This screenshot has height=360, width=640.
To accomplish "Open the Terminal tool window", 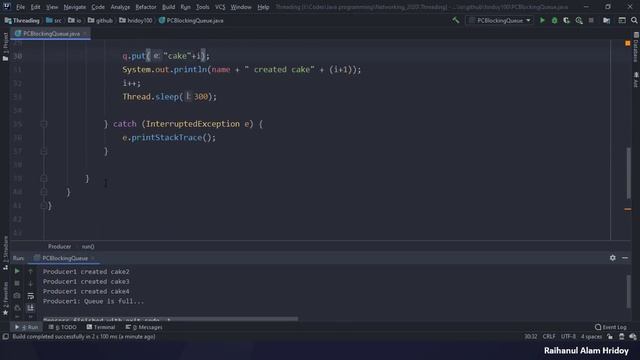I will [x=101, y=327].
